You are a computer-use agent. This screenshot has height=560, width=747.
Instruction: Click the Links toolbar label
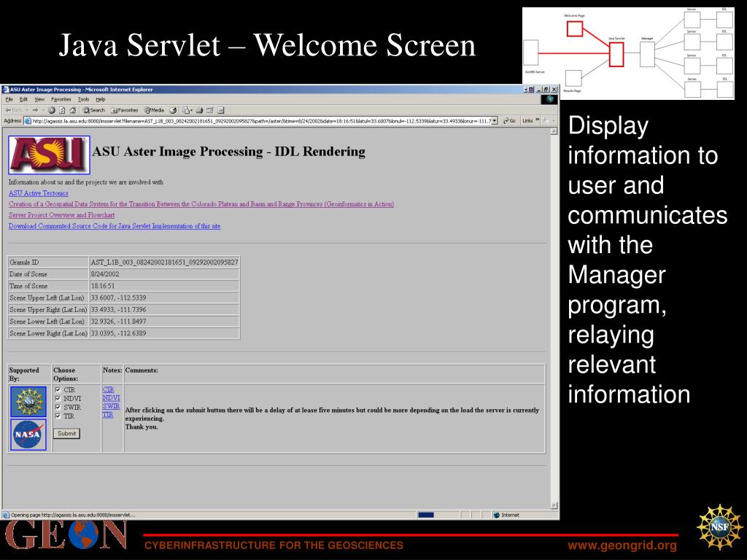point(527,121)
